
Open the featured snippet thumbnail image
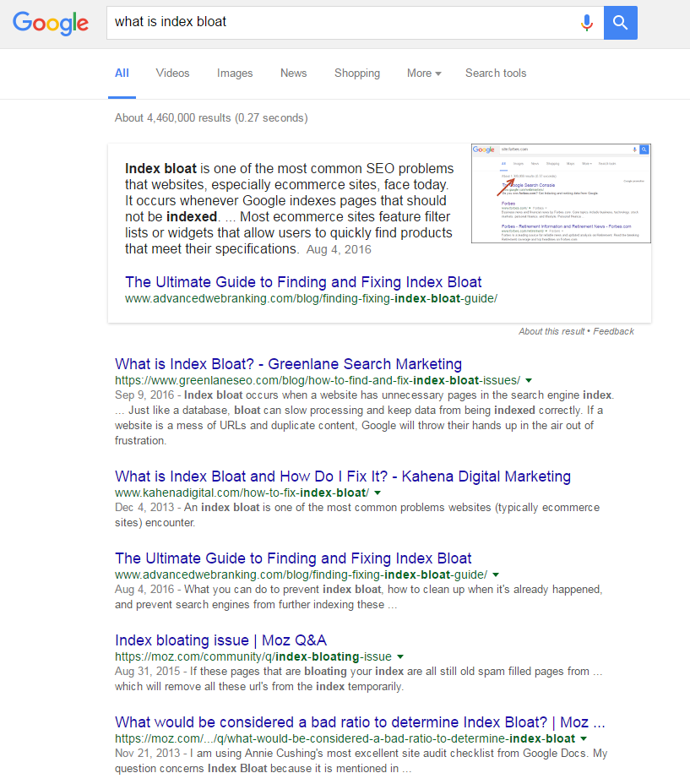click(x=561, y=193)
